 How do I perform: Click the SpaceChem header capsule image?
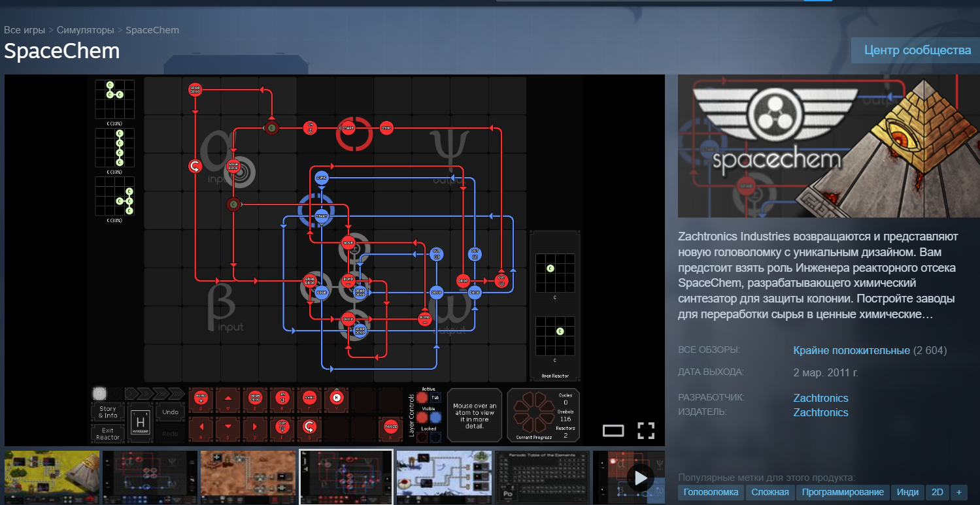tap(829, 146)
